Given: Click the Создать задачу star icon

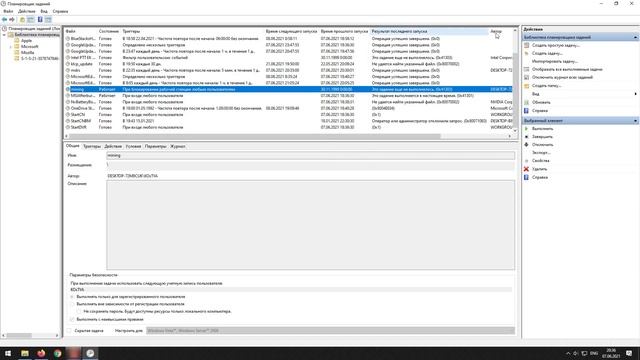Looking at the screenshot, I should click(527, 53).
